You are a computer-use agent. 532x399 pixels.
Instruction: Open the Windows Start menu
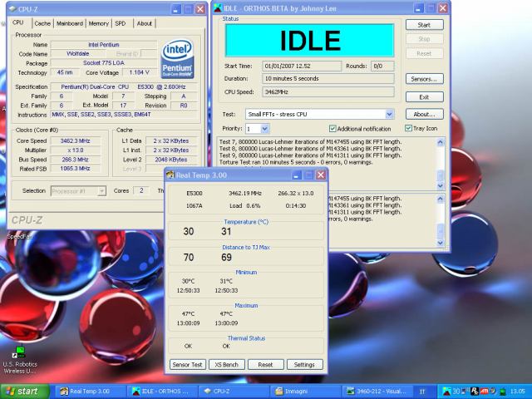[24, 392]
